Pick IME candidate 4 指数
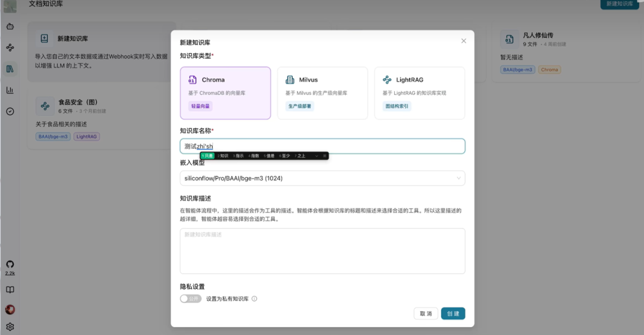 [254, 156]
